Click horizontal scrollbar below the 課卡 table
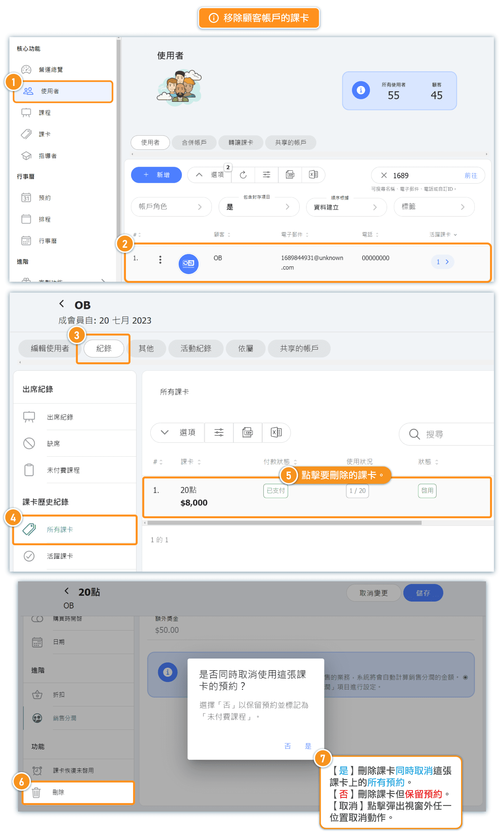This screenshot has height=834, width=504. coord(284,523)
